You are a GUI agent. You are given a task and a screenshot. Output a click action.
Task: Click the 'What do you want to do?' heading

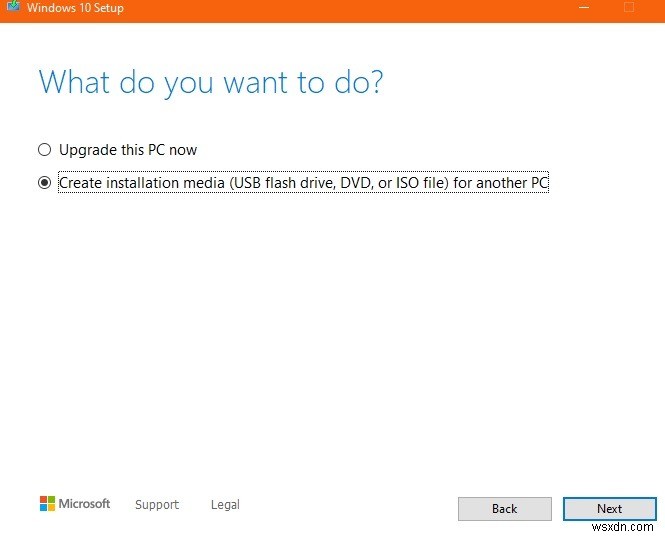[211, 82]
